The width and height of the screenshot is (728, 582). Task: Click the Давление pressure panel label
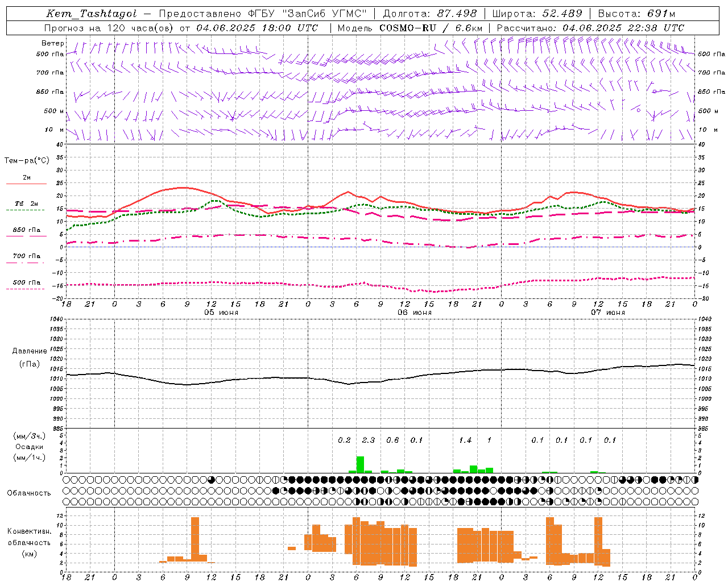[30, 351]
